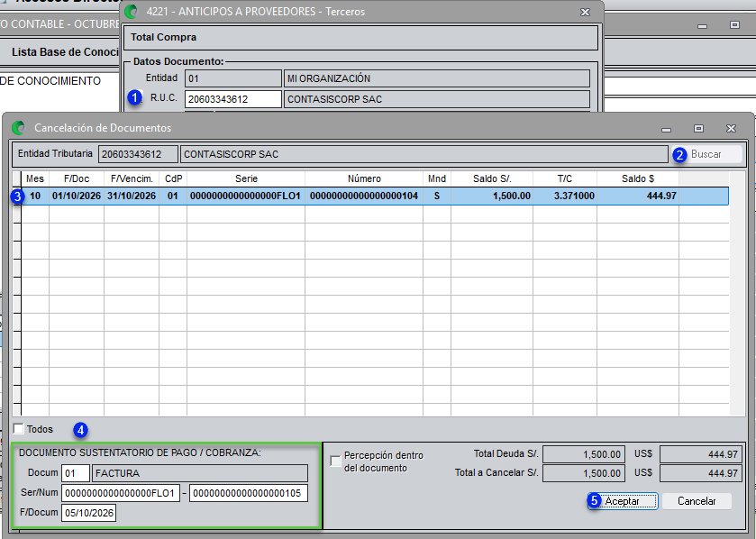This screenshot has width=756, height=539.
Task: Minimize the background Contable window
Action: click(x=703, y=25)
